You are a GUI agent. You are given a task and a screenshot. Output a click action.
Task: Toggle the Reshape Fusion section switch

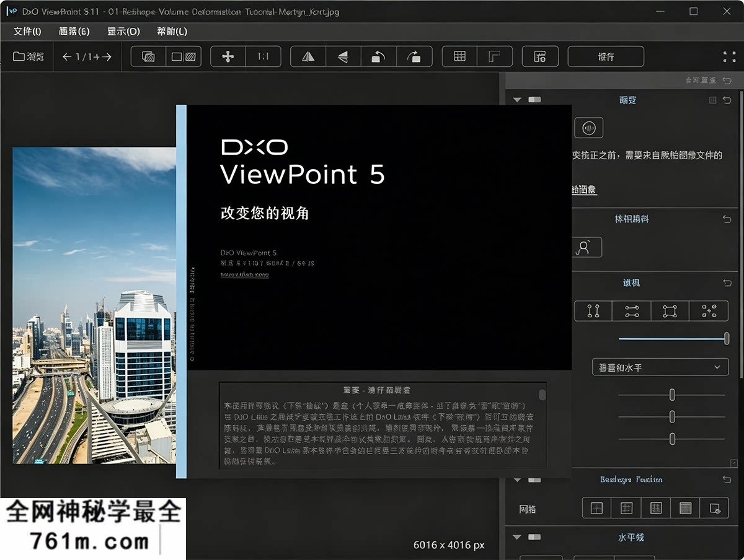coord(534,479)
